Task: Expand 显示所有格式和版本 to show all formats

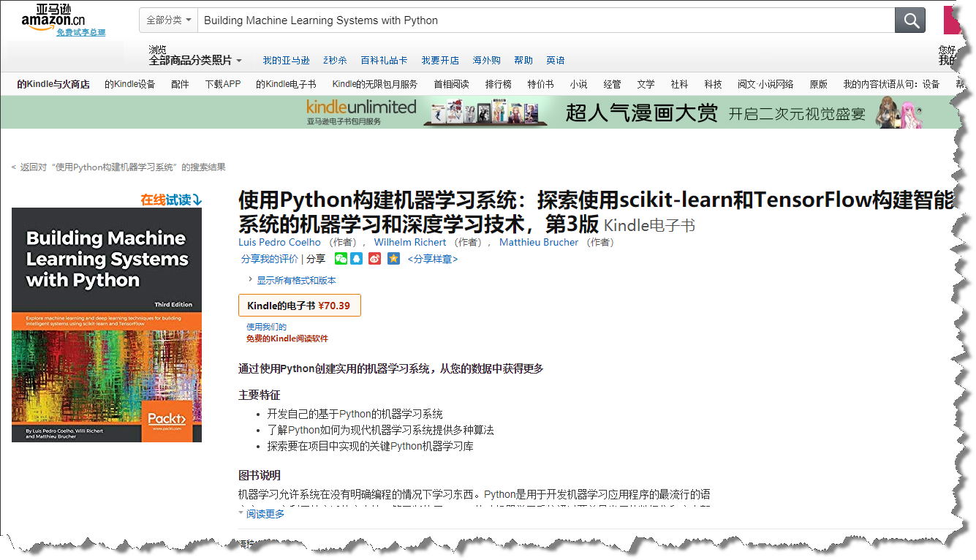Action: coord(298,280)
